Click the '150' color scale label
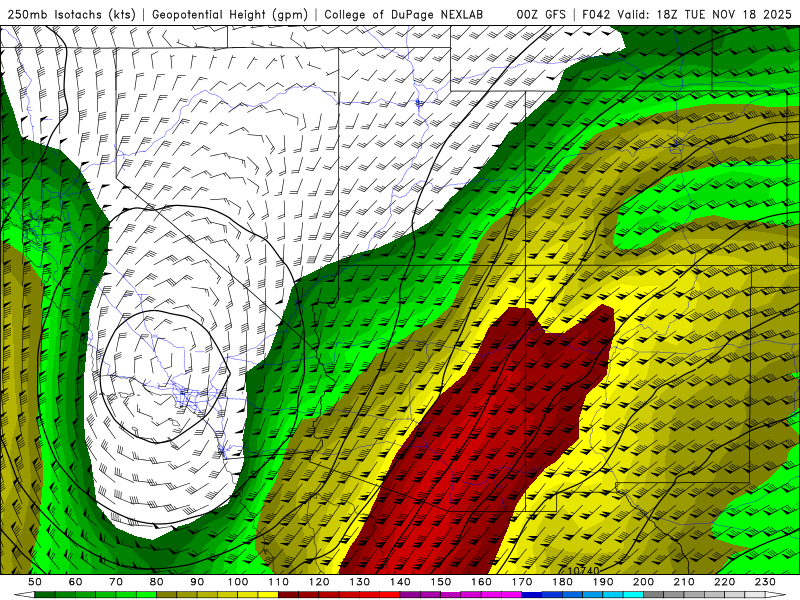 [441, 582]
